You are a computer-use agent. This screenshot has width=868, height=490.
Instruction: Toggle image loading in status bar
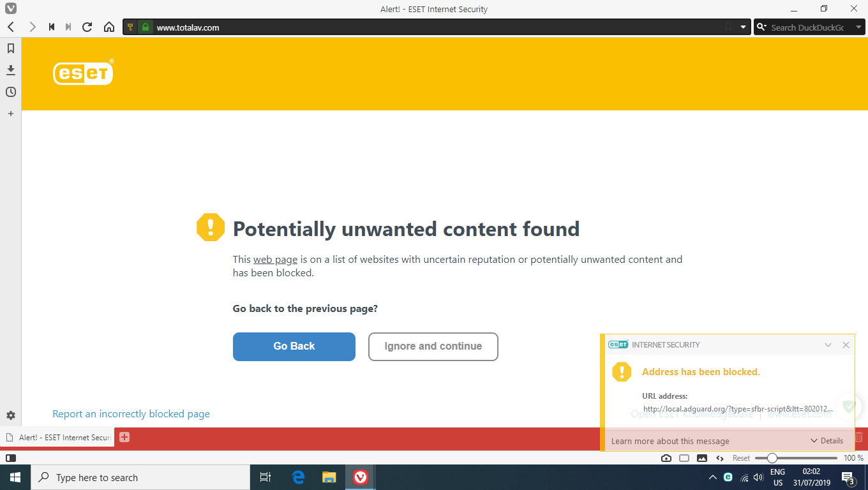[x=702, y=458]
